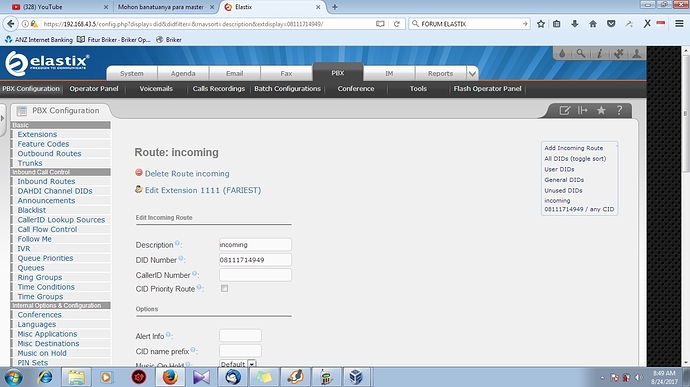This screenshot has height=387, width=690.
Task: Launch Firefox from the Windows taskbar
Action: pyautogui.click(x=170, y=377)
